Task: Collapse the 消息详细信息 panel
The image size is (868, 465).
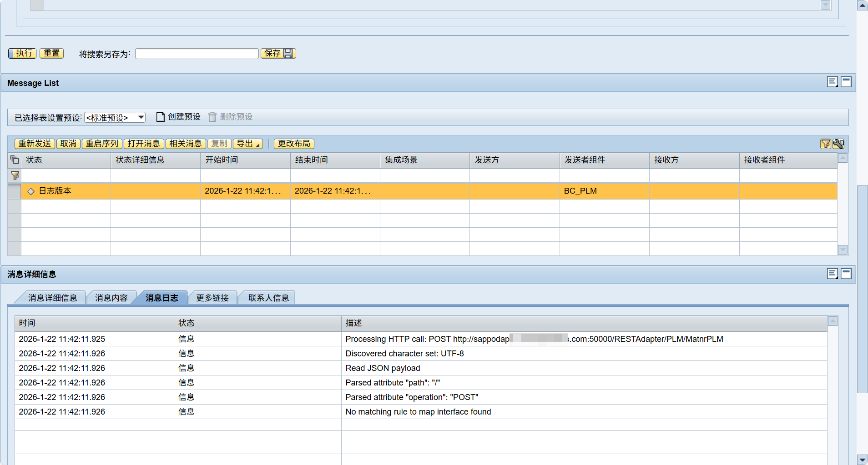Action: tap(846, 274)
